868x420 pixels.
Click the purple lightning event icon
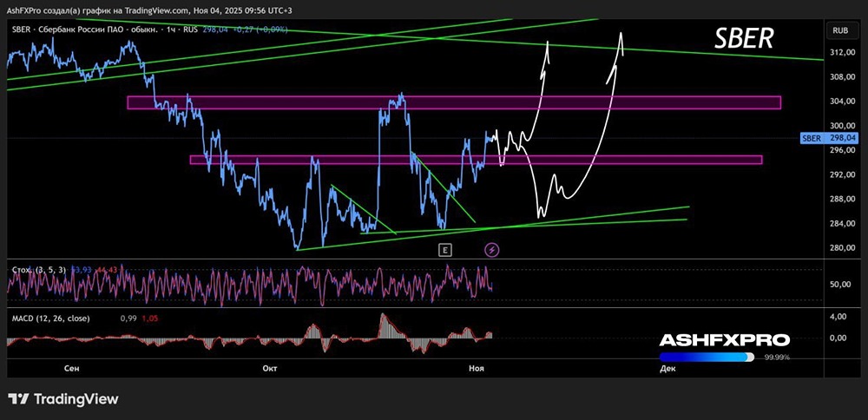point(492,250)
